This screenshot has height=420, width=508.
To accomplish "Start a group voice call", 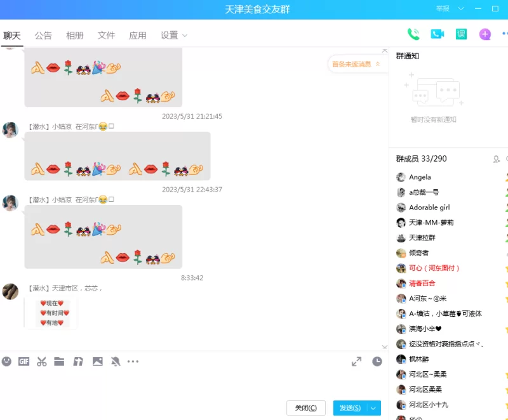I will 413,34.
